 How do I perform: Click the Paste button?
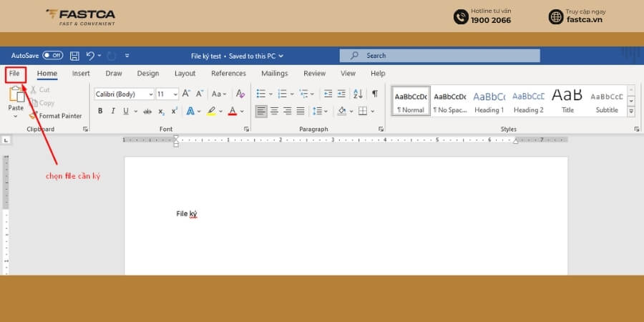[x=16, y=102]
